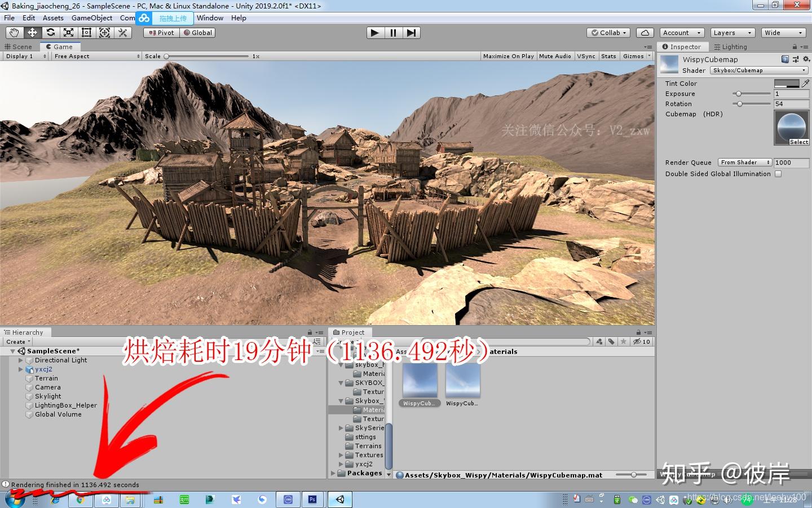Adjust the Rotation slider

[752, 104]
